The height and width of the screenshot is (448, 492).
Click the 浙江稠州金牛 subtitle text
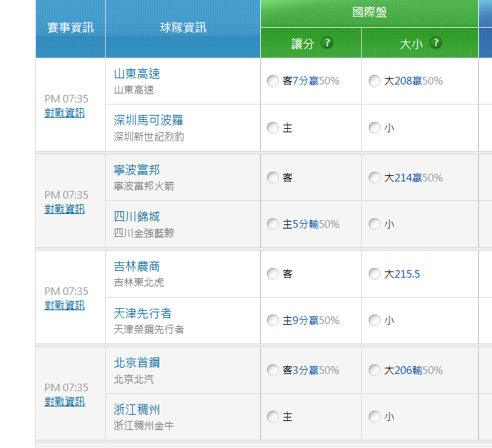click(x=144, y=426)
